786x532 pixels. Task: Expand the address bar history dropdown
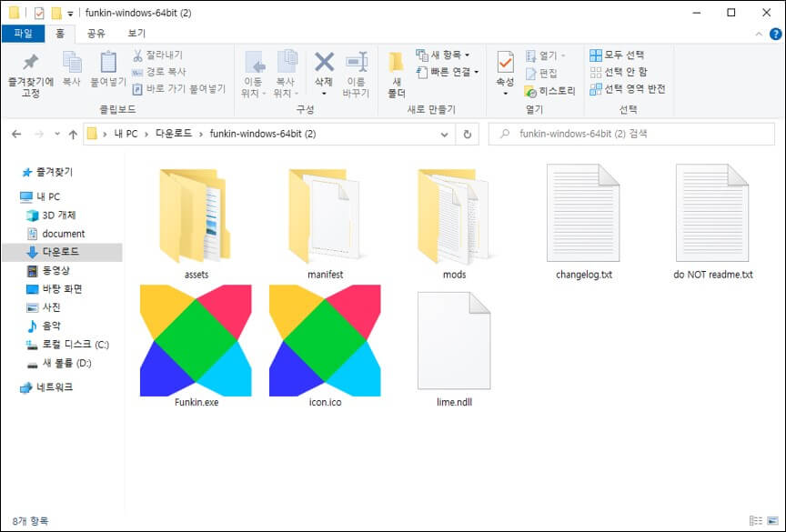point(444,135)
